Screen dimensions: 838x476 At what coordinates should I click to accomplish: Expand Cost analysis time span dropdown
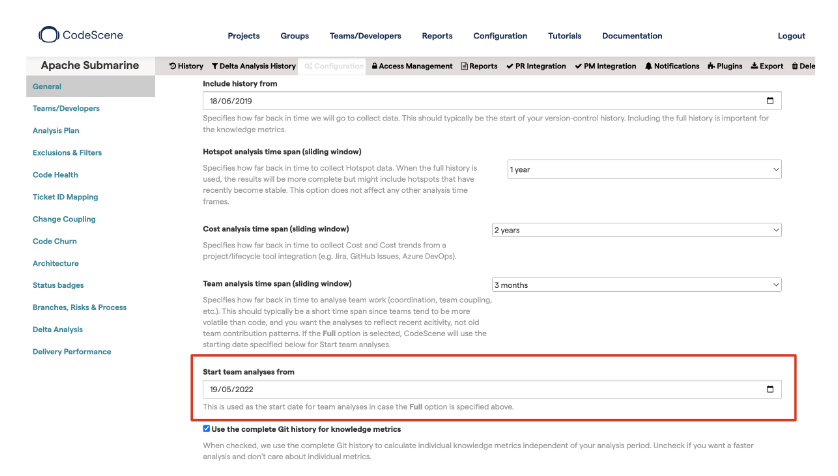[x=636, y=230]
